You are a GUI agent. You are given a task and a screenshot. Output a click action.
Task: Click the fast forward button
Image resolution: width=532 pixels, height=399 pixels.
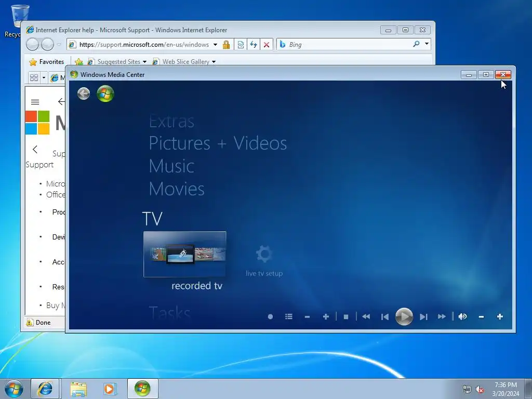[x=442, y=316]
